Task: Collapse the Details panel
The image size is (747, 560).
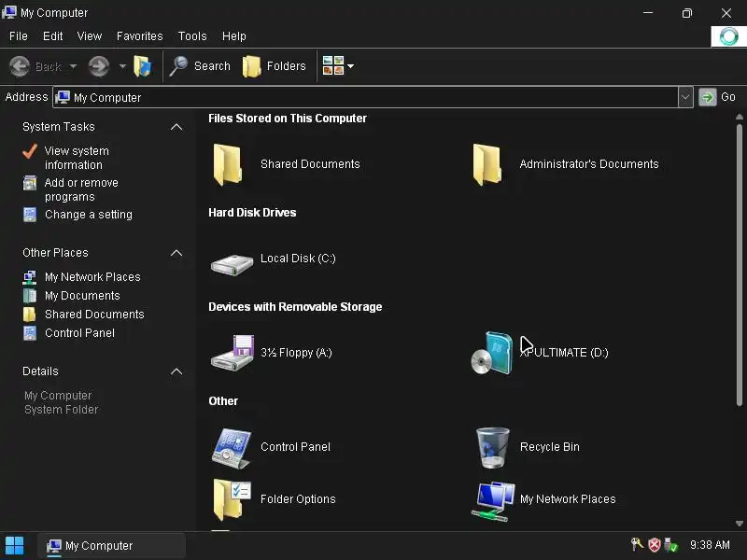Action: 176,371
